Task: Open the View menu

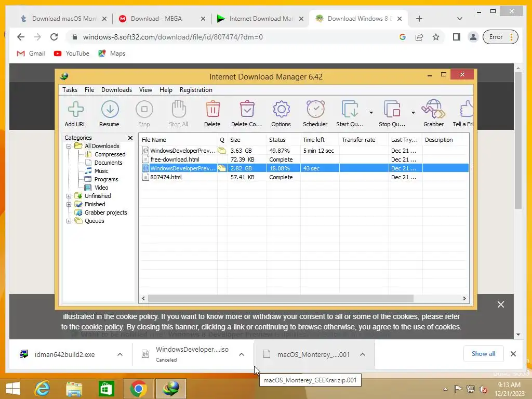Action: [x=145, y=90]
